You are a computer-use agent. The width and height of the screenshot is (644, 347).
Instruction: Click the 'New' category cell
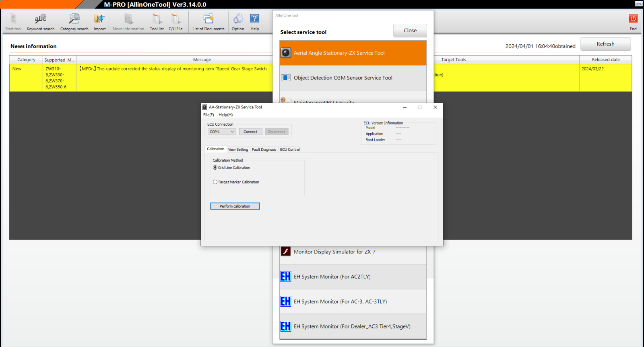click(x=26, y=78)
